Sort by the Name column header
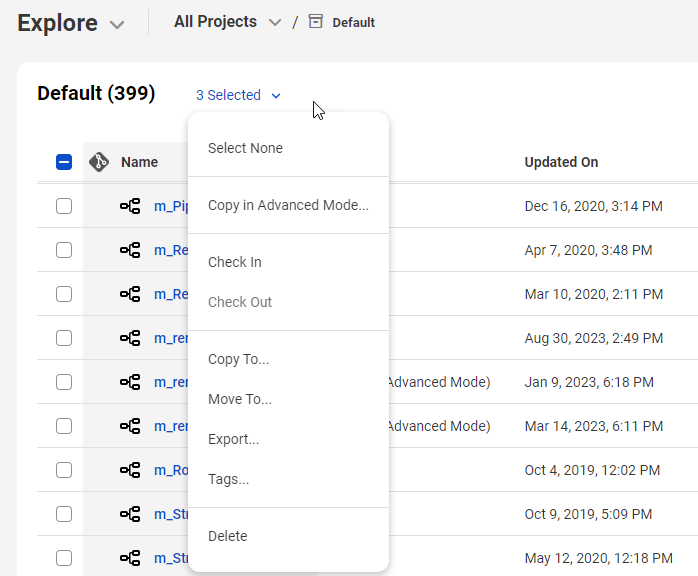 139,162
